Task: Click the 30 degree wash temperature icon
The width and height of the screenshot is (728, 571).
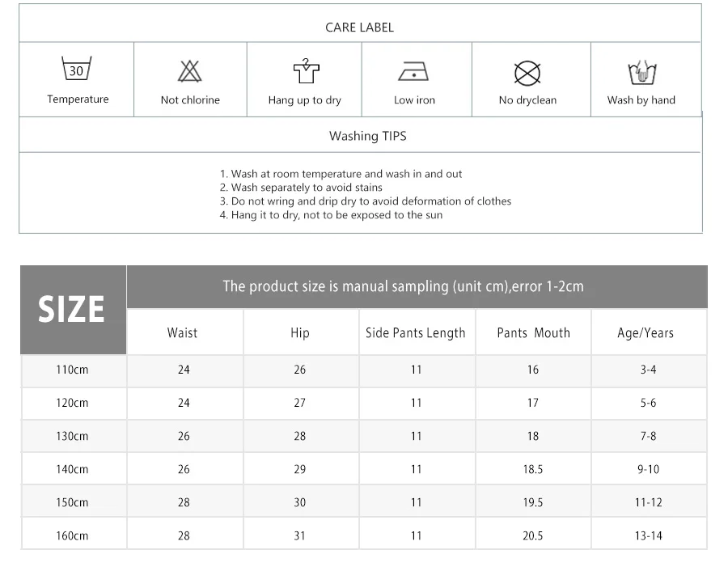Action: pos(77,68)
